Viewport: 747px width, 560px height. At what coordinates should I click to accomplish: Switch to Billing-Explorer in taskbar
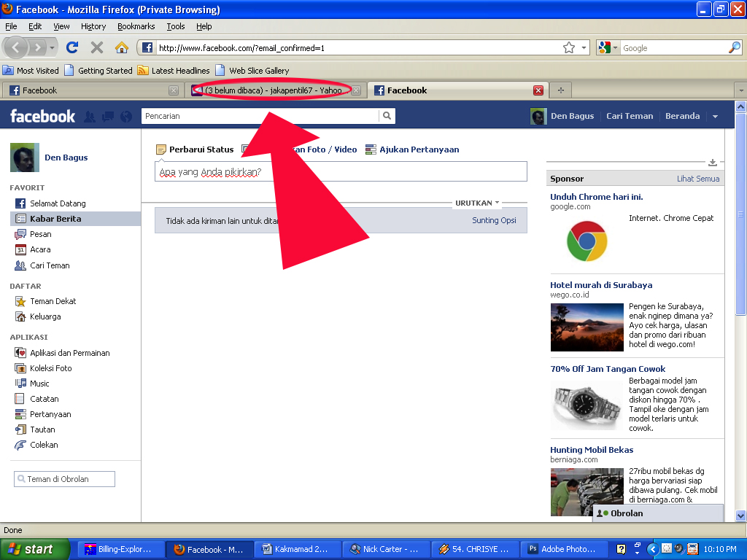click(x=121, y=549)
